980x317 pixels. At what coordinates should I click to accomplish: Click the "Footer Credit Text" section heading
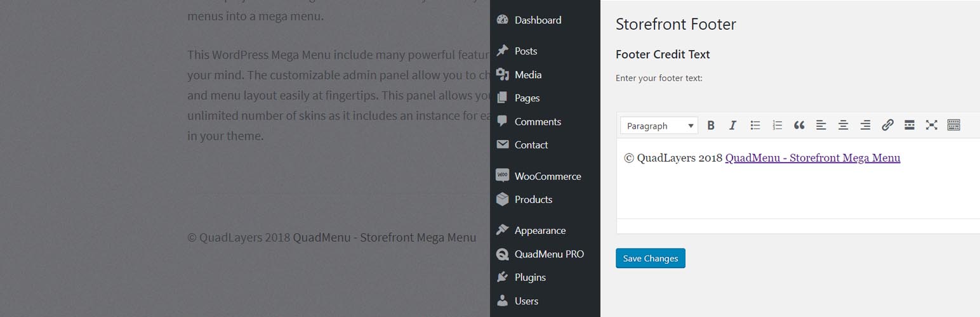[x=663, y=55]
